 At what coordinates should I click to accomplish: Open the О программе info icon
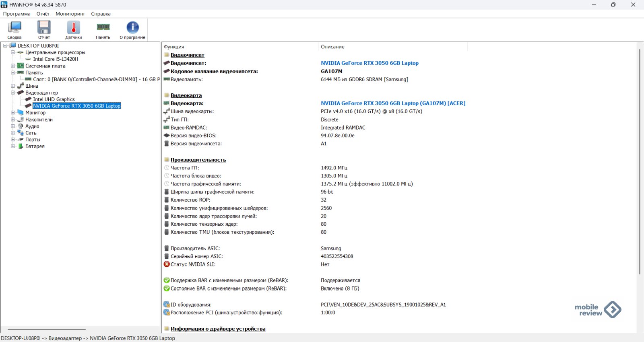(x=132, y=28)
